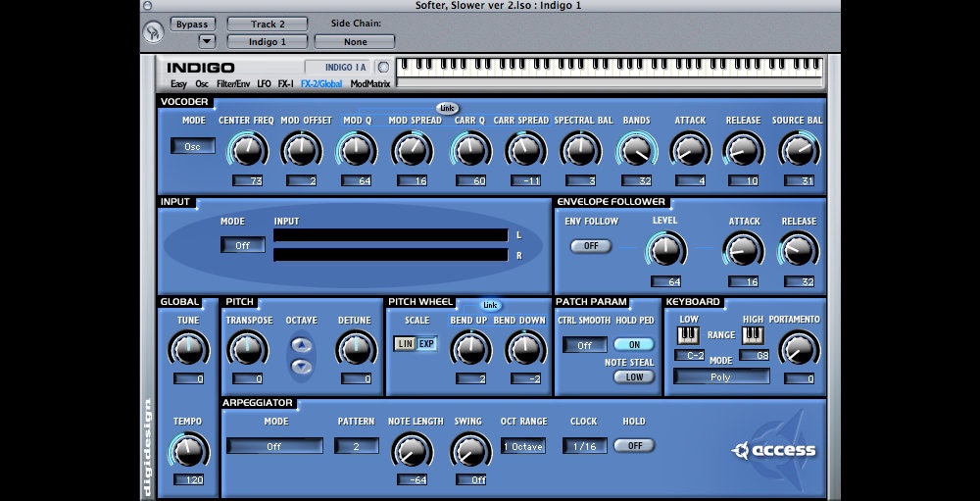Open the dropdown arrow below Bypass
Image resolution: width=980 pixels, height=501 pixels.
point(207,41)
